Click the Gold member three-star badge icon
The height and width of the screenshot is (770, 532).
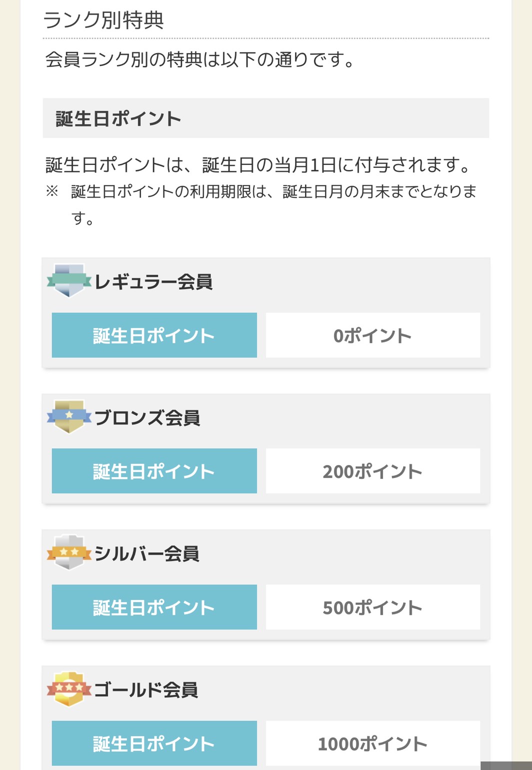[x=69, y=689]
